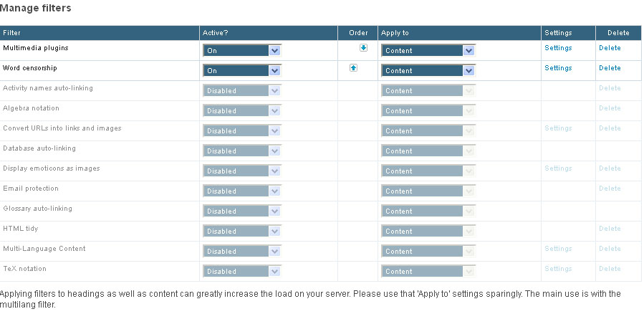Open Settings for Multi-Language Content
The height and width of the screenshot is (319, 644).
point(558,248)
